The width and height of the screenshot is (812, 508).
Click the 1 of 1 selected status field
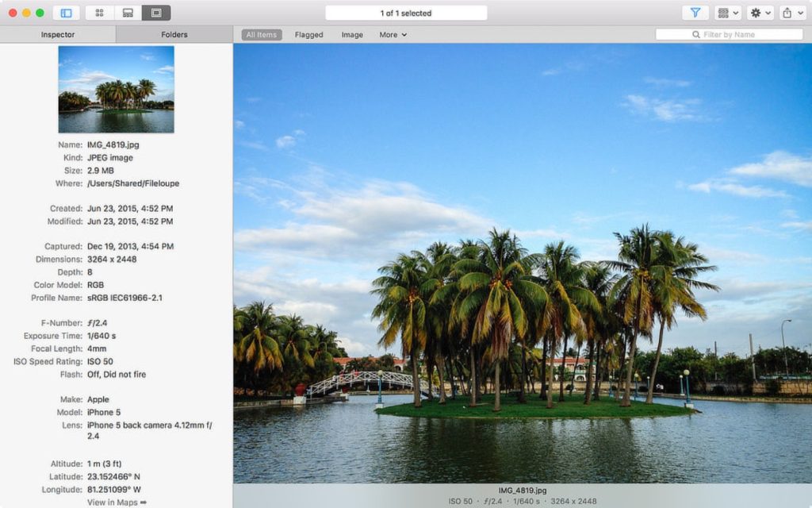click(406, 13)
